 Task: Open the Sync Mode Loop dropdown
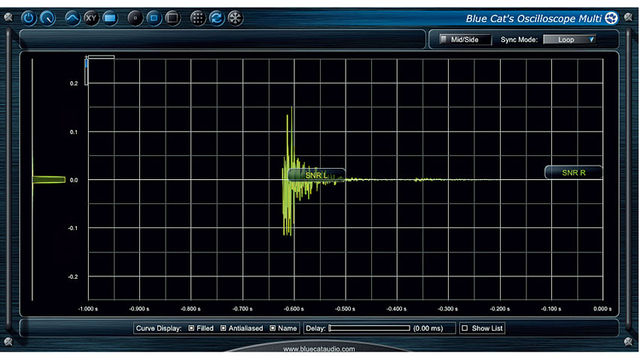(569, 40)
